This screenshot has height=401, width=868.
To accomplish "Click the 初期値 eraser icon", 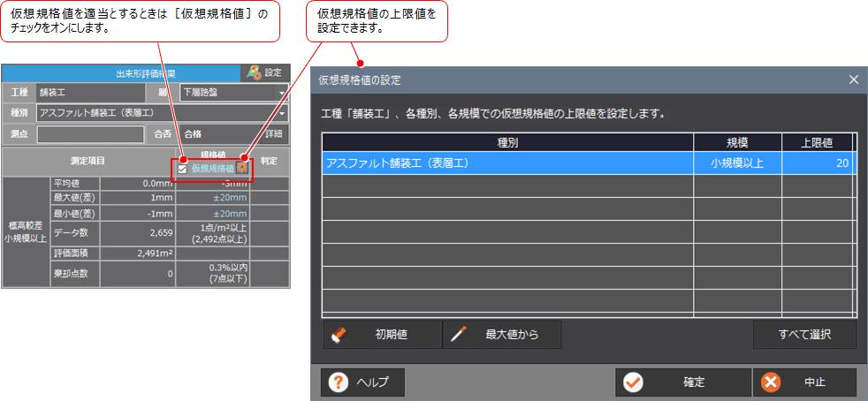I will 339,335.
